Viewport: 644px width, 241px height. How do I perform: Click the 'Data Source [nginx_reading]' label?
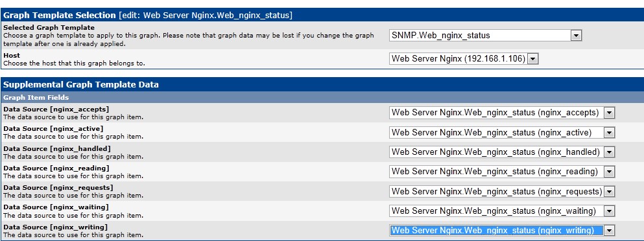pos(56,168)
